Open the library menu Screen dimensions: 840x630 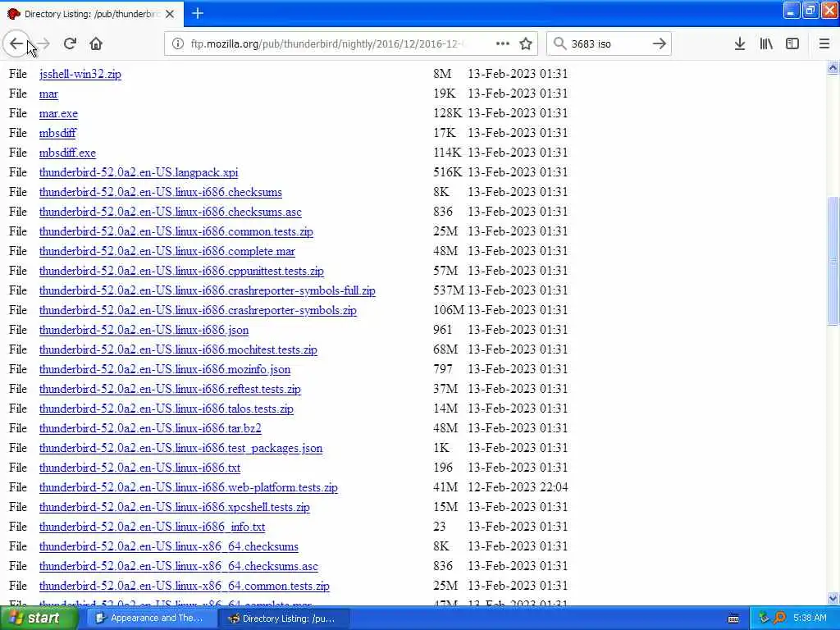(766, 44)
